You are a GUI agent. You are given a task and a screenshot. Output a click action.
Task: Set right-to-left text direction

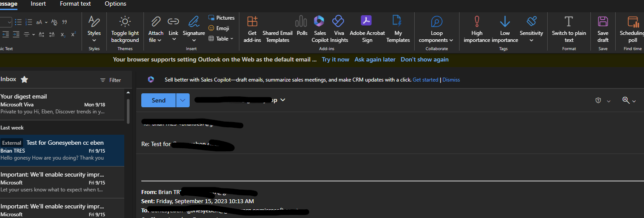[52, 34]
